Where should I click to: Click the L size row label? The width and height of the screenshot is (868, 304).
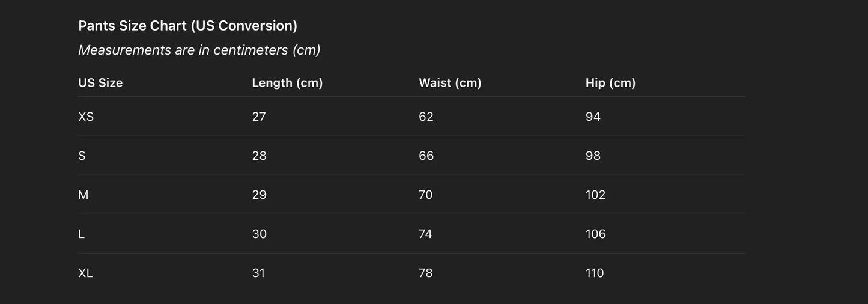tap(82, 234)
